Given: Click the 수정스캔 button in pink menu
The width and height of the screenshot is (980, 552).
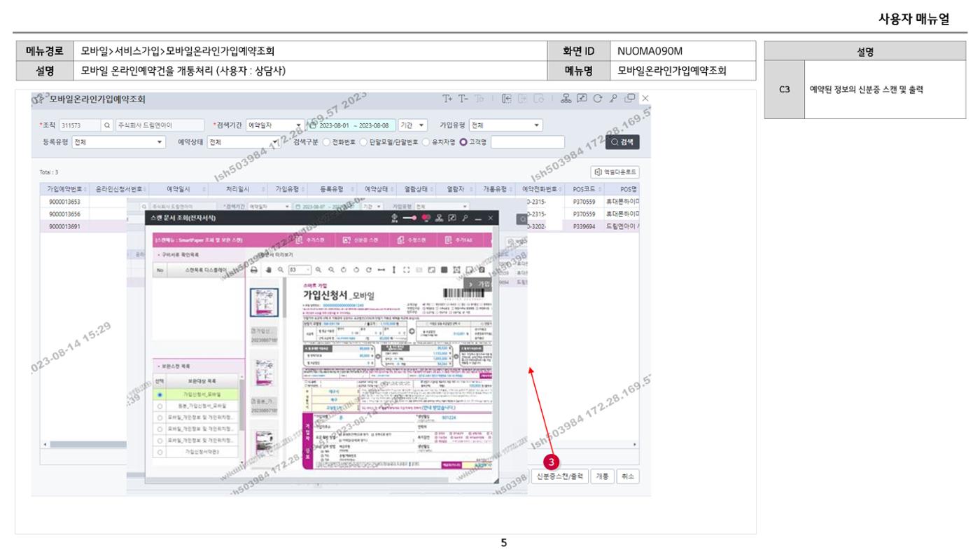Looking at the screenshot, I should (x=411, y=240).
